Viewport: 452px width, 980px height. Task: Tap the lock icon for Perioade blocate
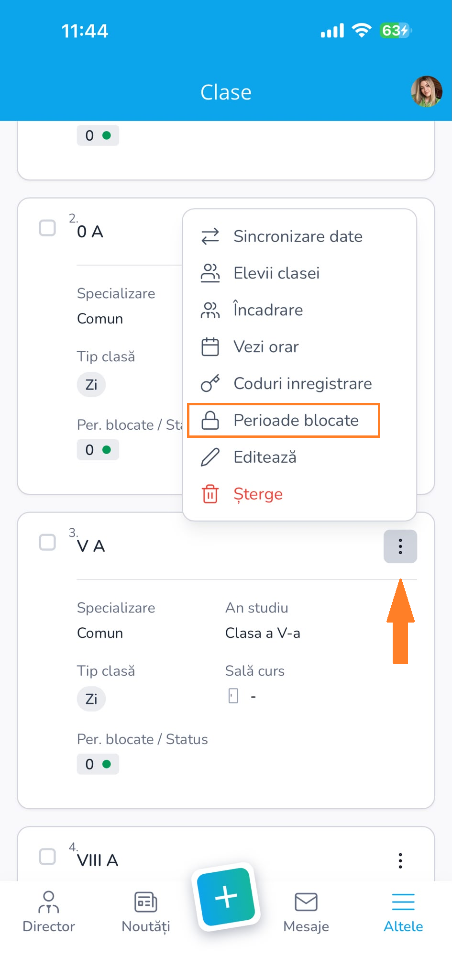coord(210,420)
